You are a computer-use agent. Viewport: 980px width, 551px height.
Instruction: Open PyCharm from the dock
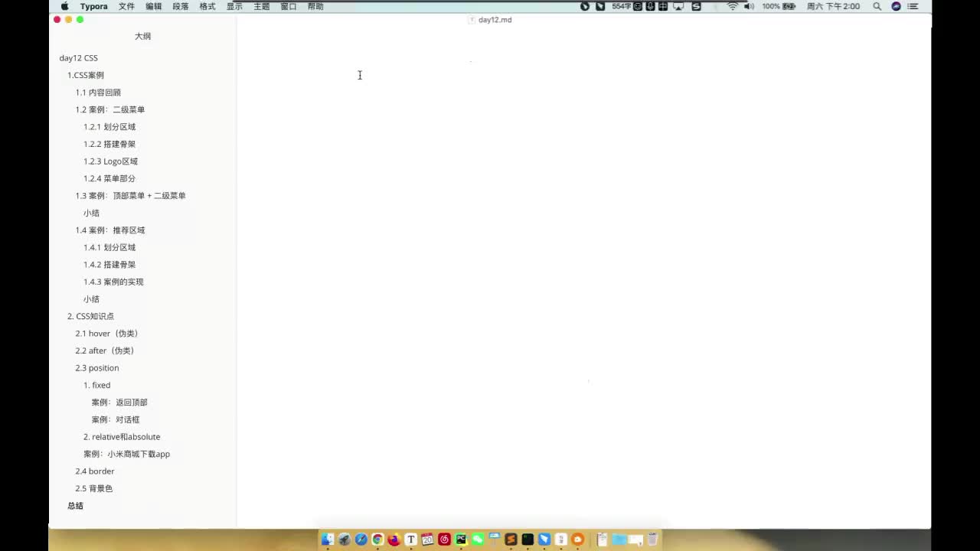tap(461, 540)
